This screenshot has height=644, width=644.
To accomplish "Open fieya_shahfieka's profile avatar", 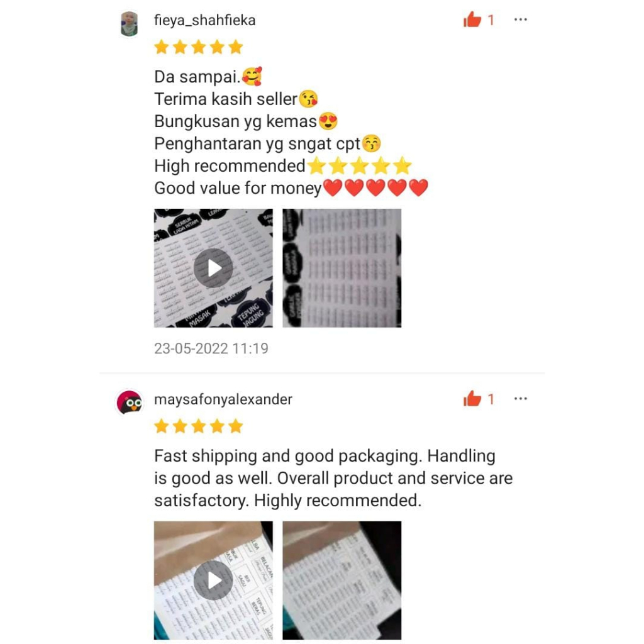I will tap(130, 24).
